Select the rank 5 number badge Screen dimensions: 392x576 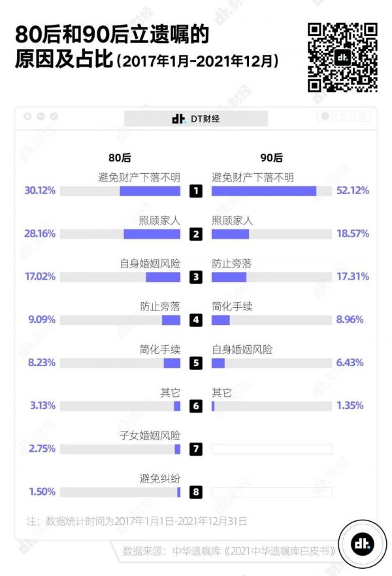(195, 363)
